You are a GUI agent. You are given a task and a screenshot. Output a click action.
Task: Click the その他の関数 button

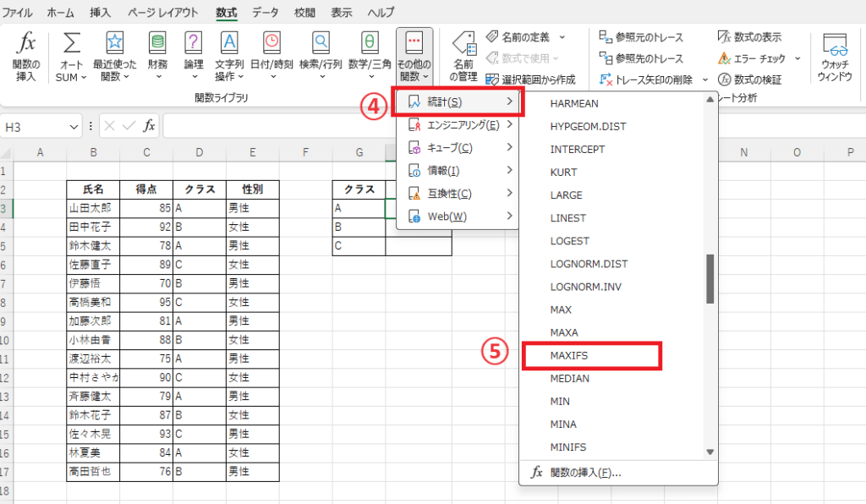click(x=414, y=57)
